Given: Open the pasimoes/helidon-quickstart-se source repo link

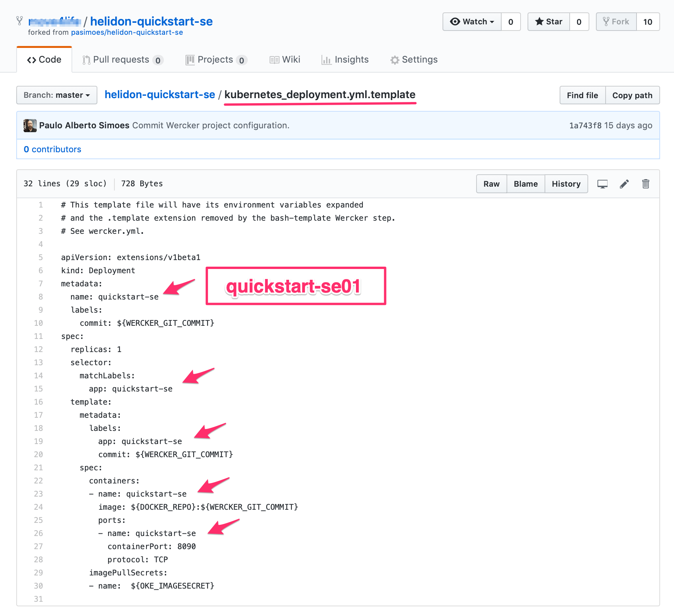Looking at the screenshot, I should click(x=127, y=32).
